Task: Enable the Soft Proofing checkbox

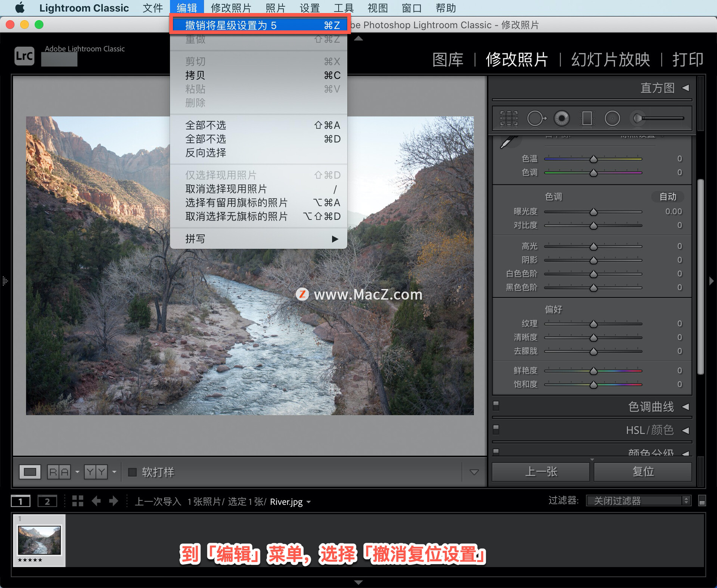Action: [132, 472]
